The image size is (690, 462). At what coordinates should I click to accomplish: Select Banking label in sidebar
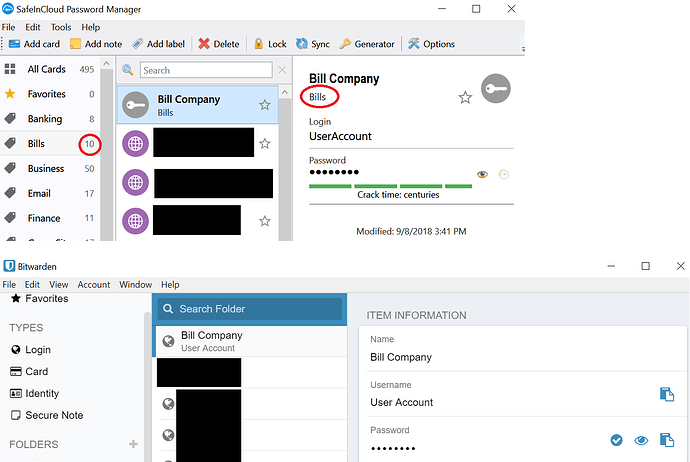50,119
